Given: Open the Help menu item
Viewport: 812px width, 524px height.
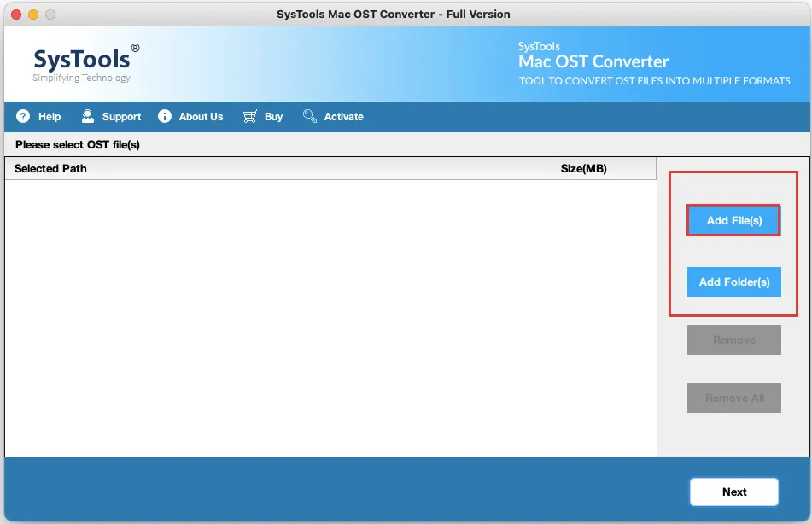Looking at the screenshot, I should click(x=50, y=117).
